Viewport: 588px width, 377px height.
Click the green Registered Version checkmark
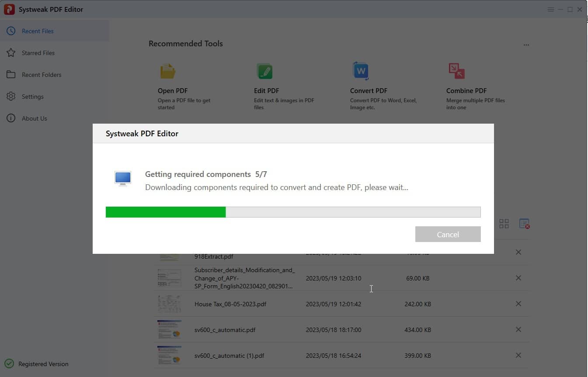(10, 363)
